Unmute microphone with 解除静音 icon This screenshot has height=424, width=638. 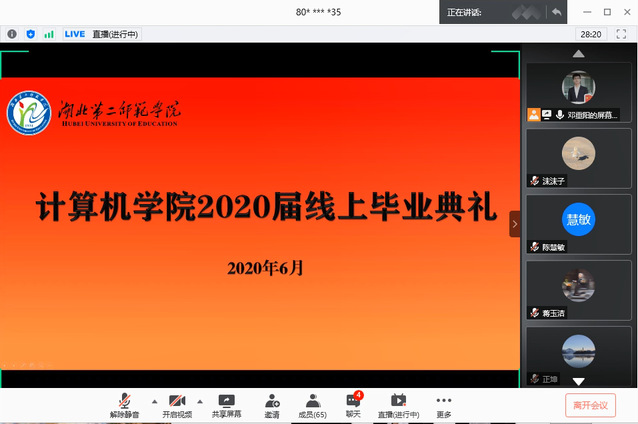tap(125, 402)
